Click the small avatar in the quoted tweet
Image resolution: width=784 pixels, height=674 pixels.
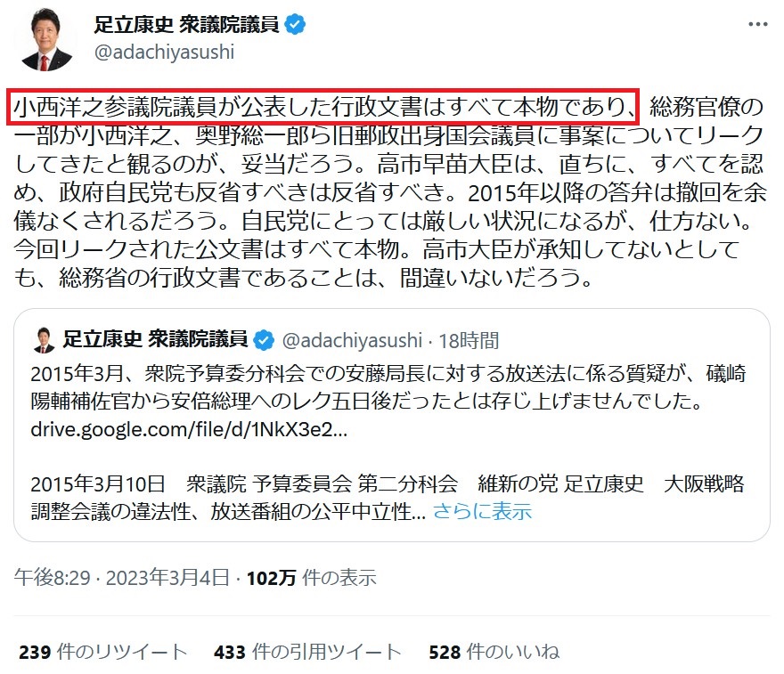pos(44,340)
